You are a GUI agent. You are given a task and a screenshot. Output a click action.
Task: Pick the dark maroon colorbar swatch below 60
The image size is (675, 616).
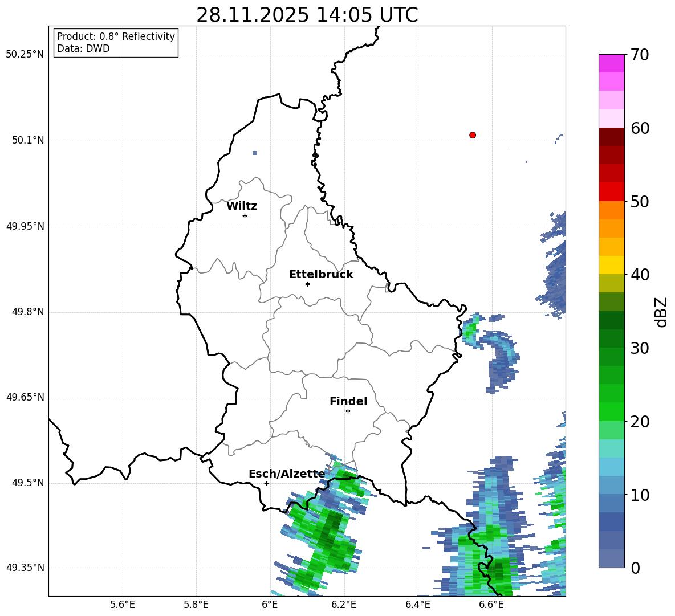611,137
